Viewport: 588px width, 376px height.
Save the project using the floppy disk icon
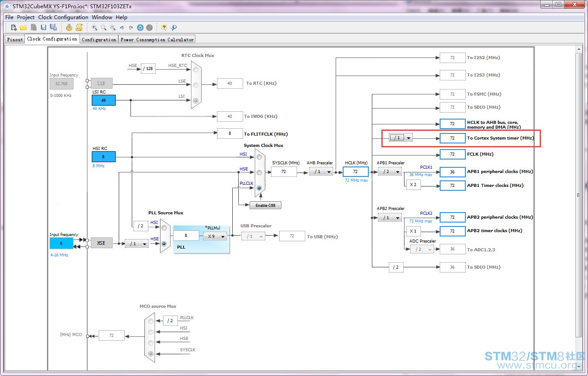point(43,27)
